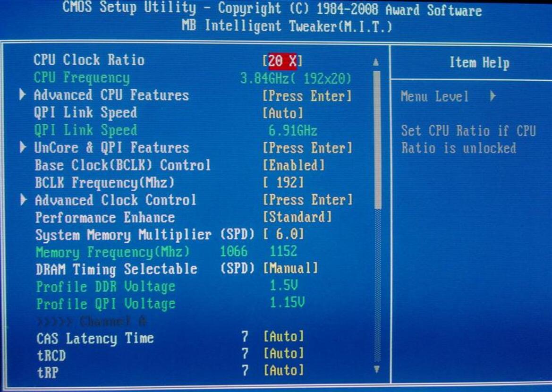Image resolution: width=552 pixels, height=392 pixels.
Task: Click the System Memory Multiplier label
Action: 123,235
